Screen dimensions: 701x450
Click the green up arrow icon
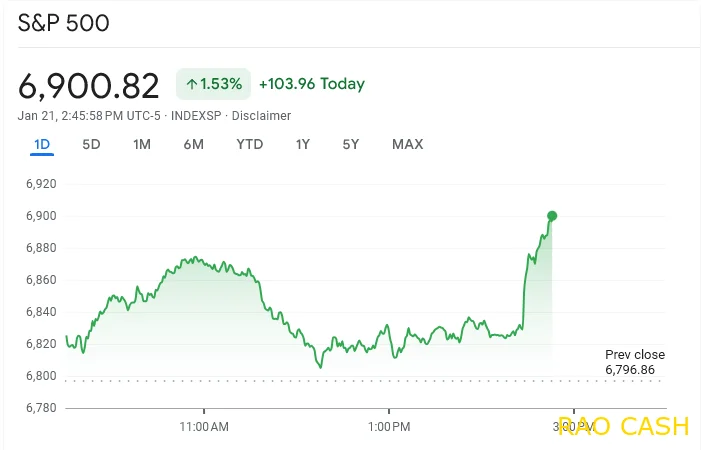pyautogui.click(x=191, y=85)
